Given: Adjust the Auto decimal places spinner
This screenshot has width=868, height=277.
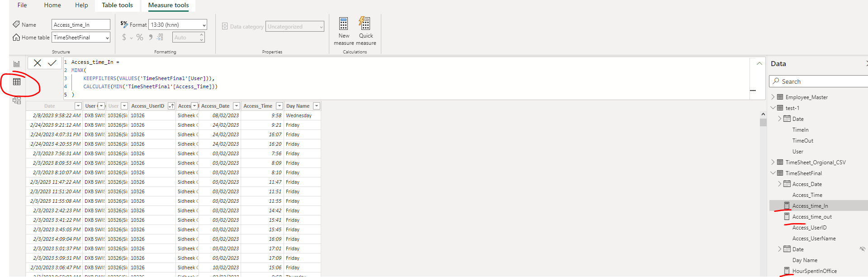Looking at the screenshot, I should (201, 38).
